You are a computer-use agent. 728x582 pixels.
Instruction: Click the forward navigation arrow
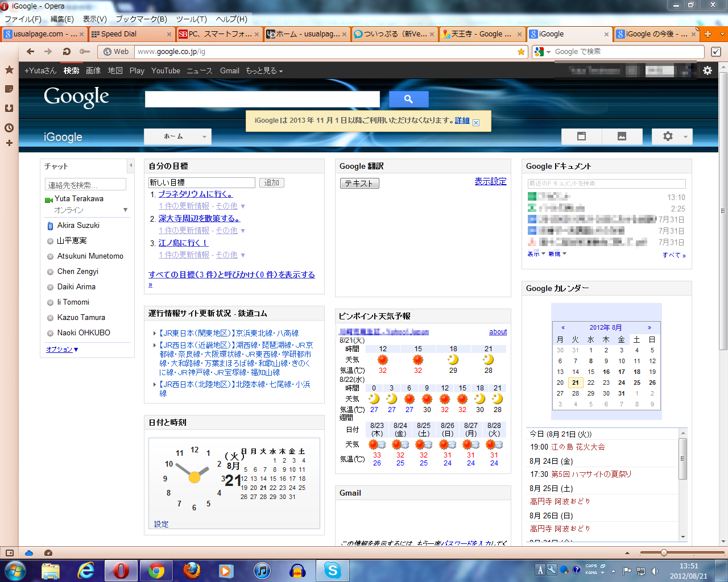(x=48, y=52)
